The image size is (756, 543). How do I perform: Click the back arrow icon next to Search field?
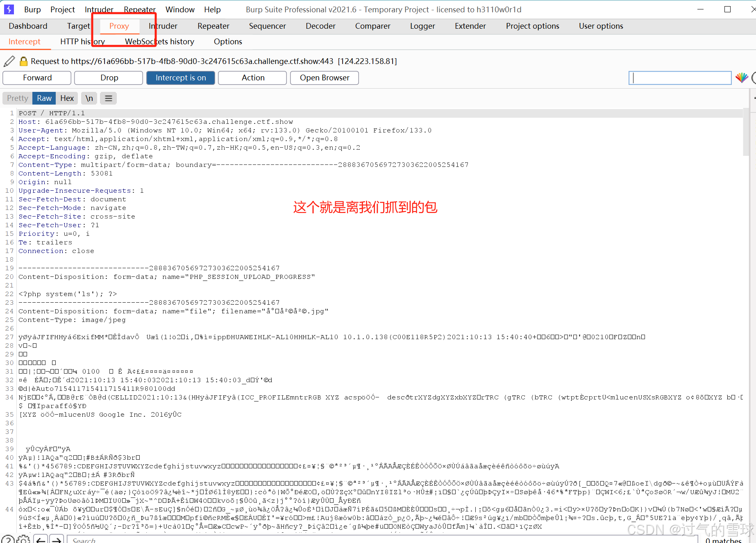coord(40,540)
